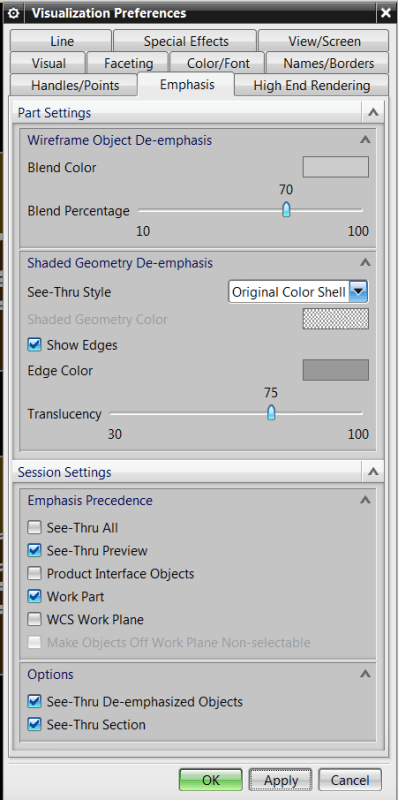Screen dimensions: 398x800
Task: Uncheck See-Thru Section option
Action: 35,724
